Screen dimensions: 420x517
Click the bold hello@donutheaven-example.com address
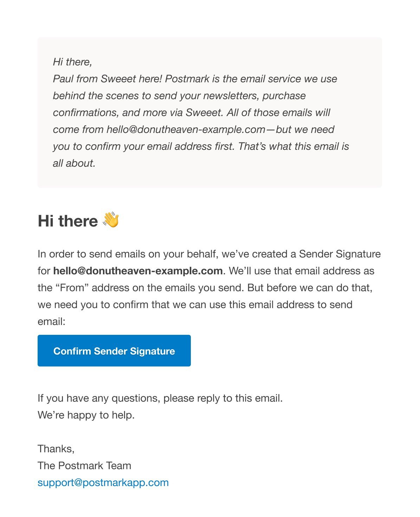(x=138, y=271)
